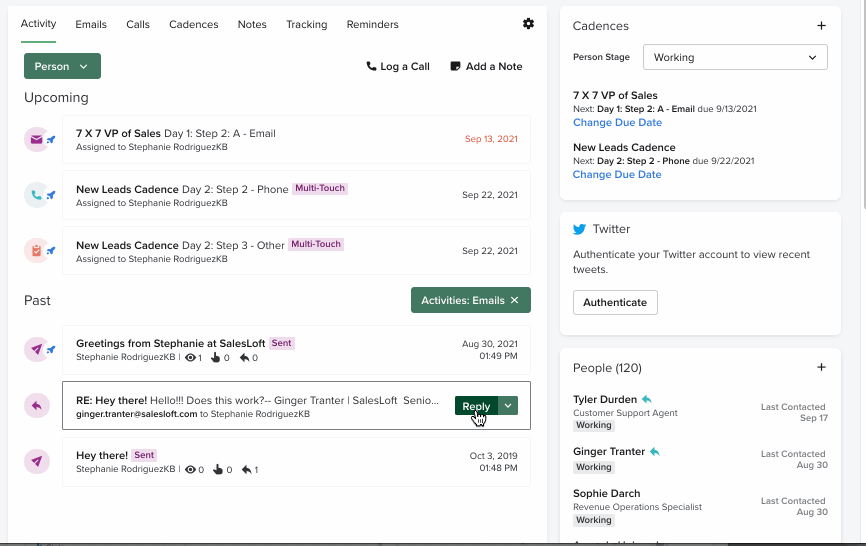The image size is (866, 546).
Task: Click the Sep 13, 2021 overdue date
Action: 491,139
